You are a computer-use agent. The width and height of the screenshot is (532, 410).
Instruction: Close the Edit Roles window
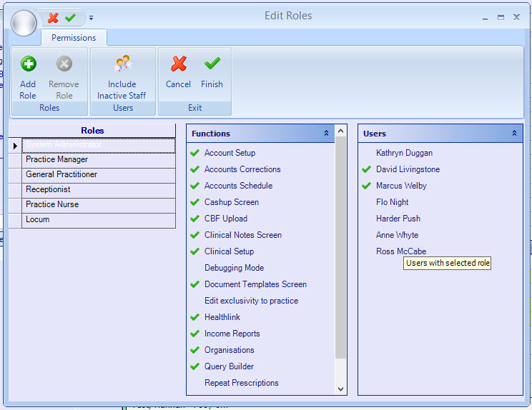pyautogui.click(x=516, y=17)
